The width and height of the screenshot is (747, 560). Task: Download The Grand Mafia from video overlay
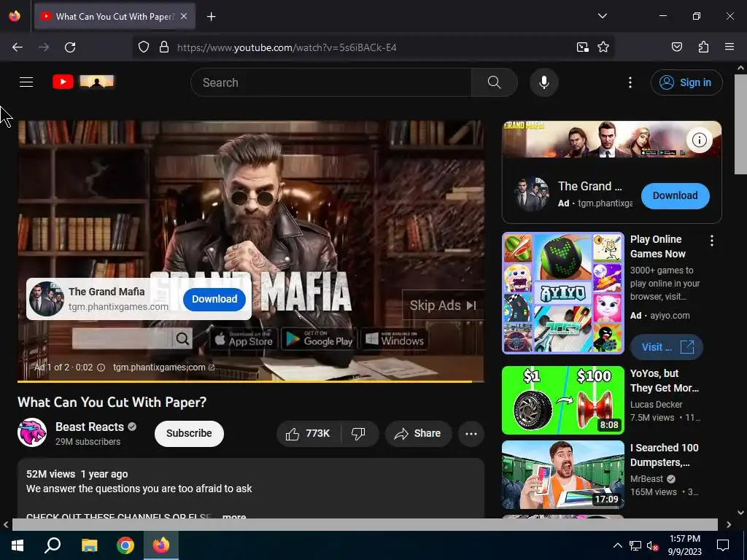click(x=214, y=299)
